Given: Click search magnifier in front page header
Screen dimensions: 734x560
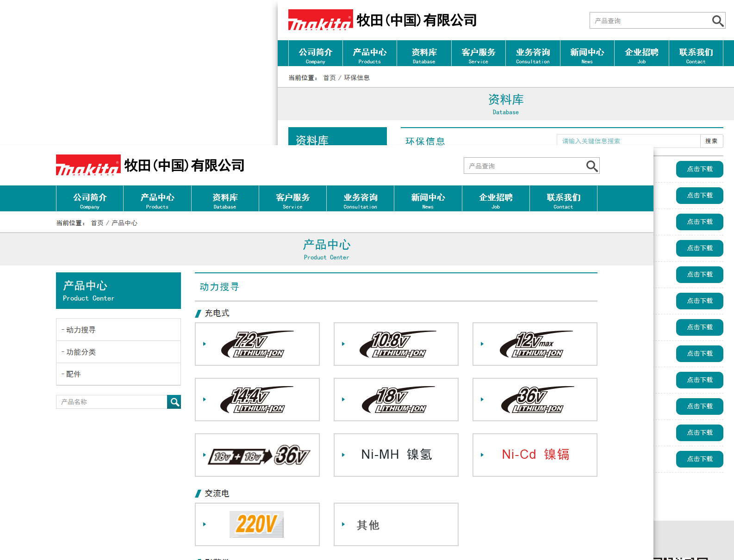Looking at the screenshot, I should 592,166.
